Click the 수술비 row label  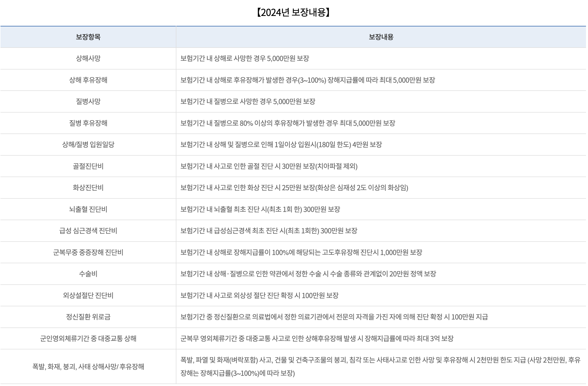(x=88, y=274)
